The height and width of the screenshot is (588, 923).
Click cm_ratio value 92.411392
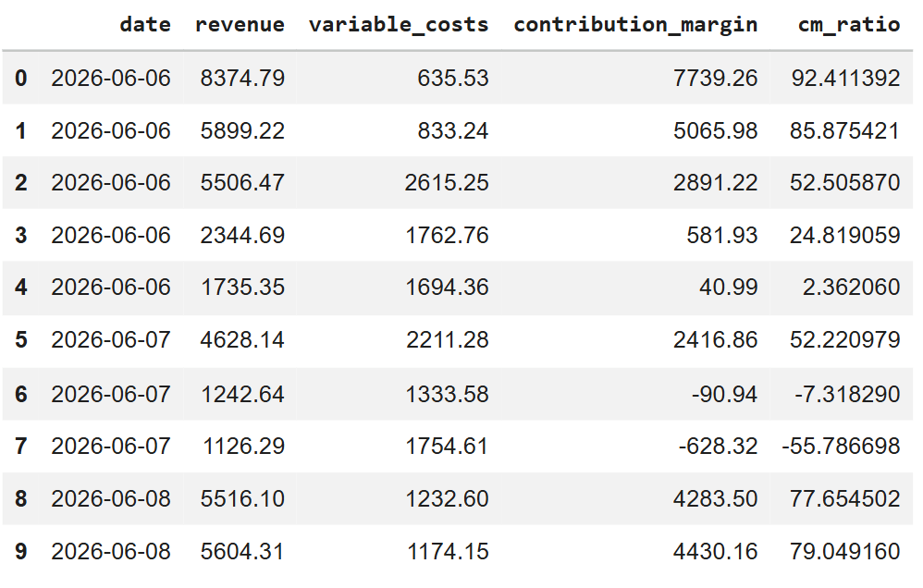[x=845, y=79]
